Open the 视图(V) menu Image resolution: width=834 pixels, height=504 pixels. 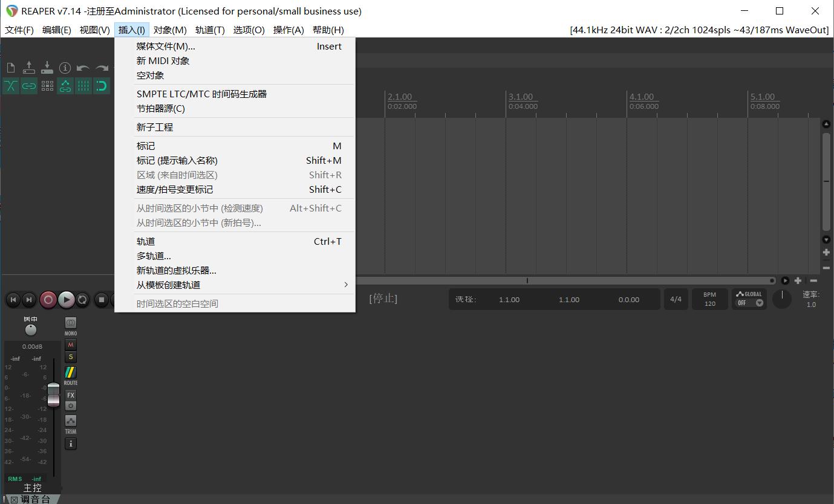[95, 30]
